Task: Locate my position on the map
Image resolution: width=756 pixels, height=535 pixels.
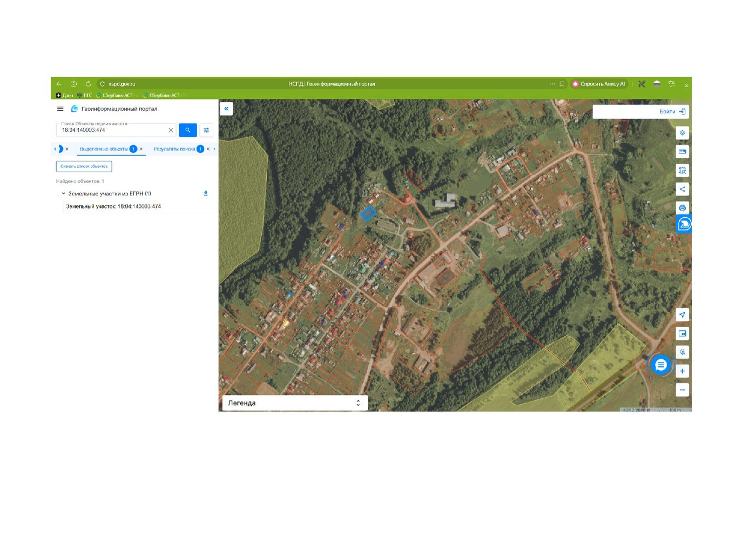Action: tap(682, 315)
